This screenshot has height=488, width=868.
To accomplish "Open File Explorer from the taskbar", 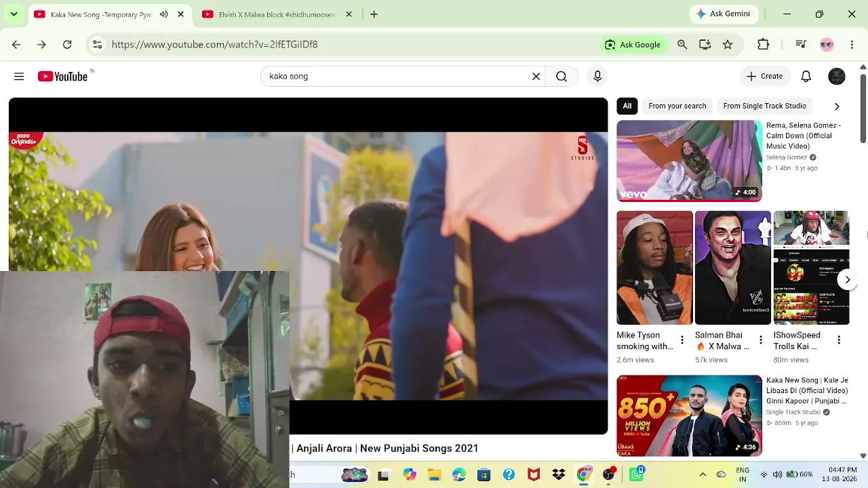I will (x=434, y=475).
